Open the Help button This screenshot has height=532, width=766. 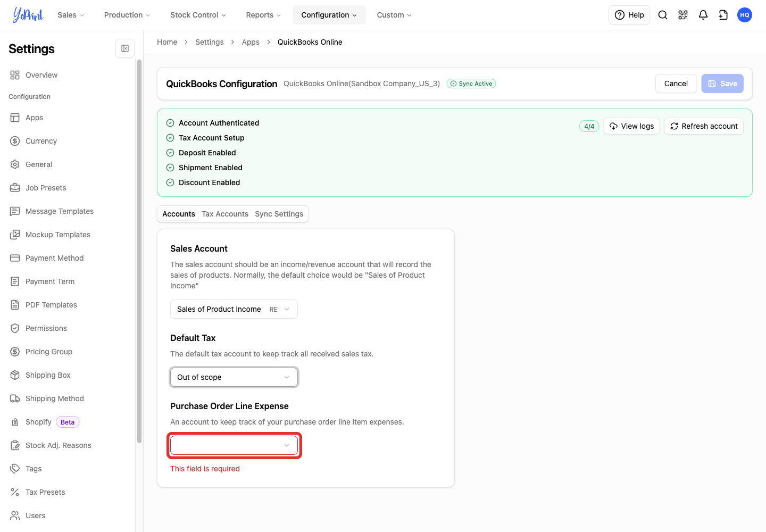629,15
